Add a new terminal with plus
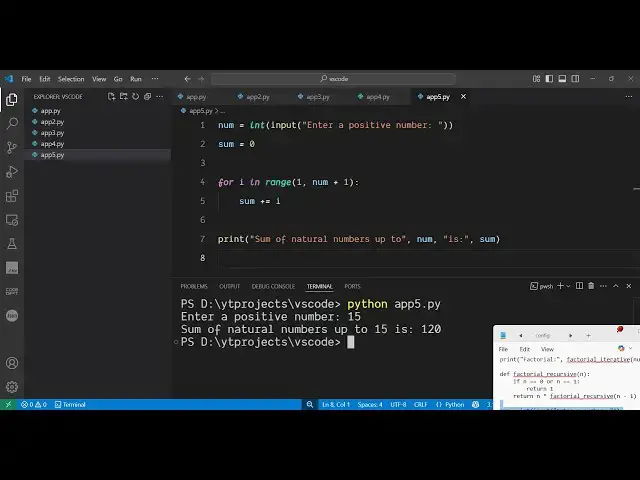Image resolution: width=640 pixels, height=480 pixels. pyautogui.click(x=560, y=286)
